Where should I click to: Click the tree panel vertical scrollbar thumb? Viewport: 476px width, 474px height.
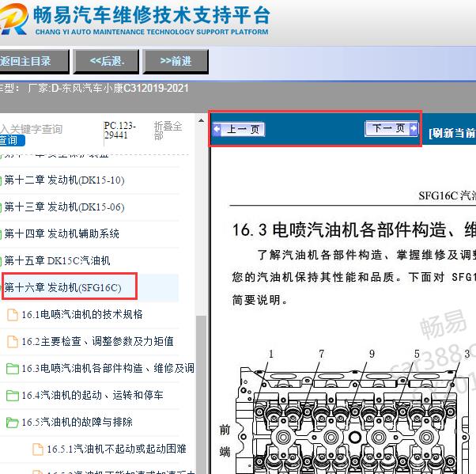pos(201,394)
